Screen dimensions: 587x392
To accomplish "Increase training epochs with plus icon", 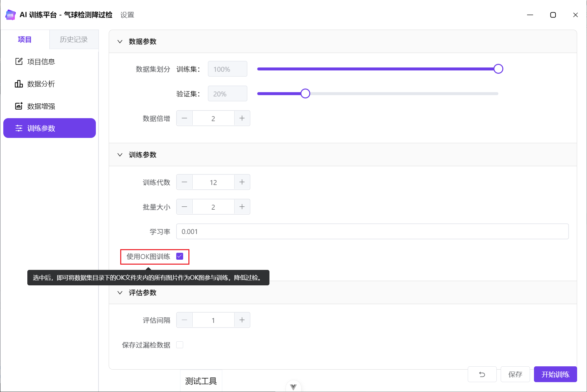I will coord(242,182).
